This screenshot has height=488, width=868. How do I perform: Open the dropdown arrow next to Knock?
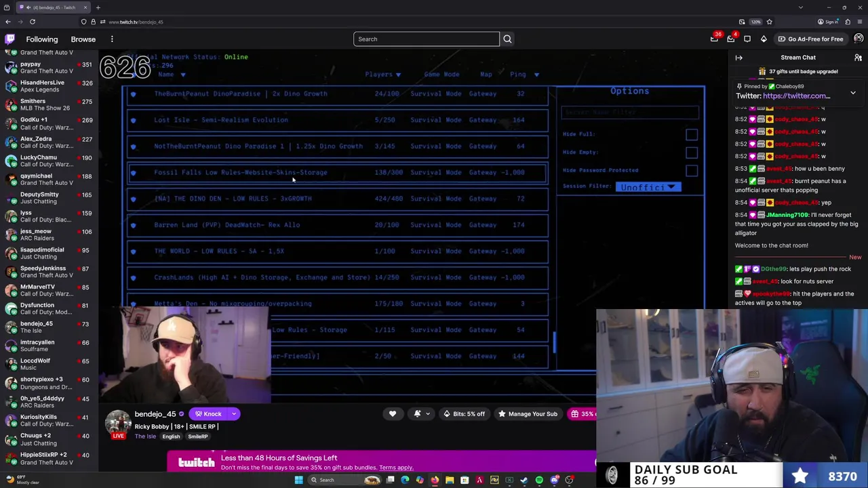click(x=234, y=413)
